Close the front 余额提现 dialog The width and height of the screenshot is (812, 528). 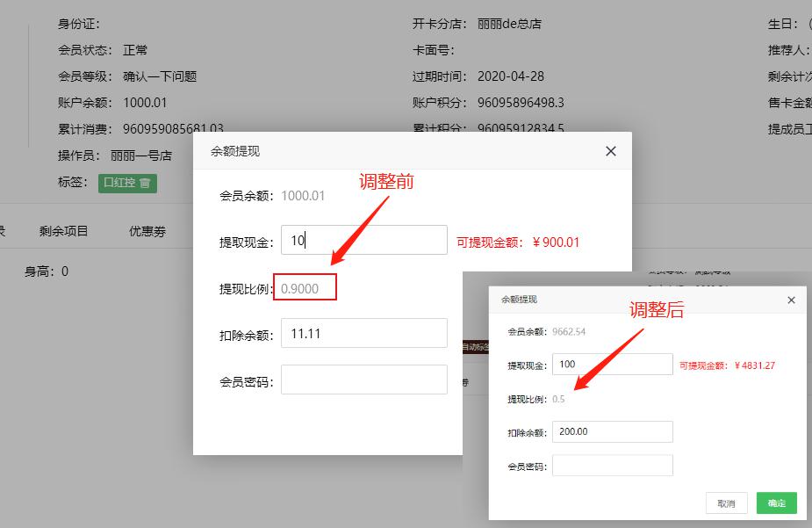(611, 150)
